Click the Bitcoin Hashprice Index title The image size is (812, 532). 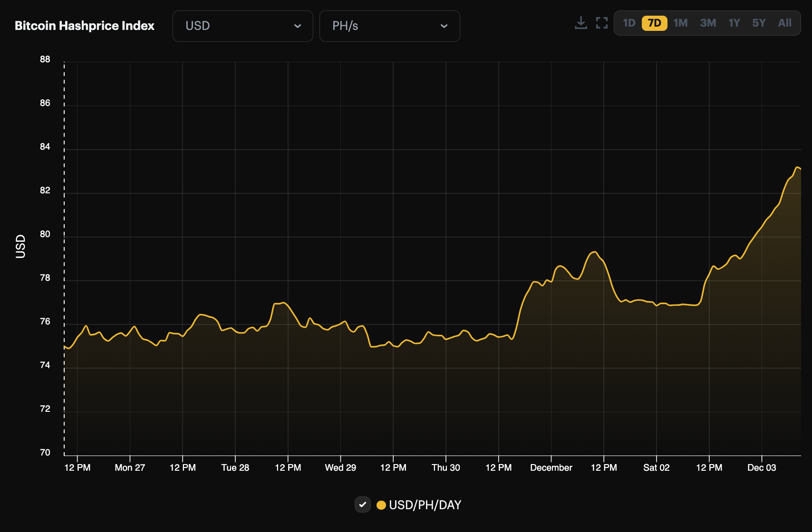pyautogui.click(x=84, y=26)
